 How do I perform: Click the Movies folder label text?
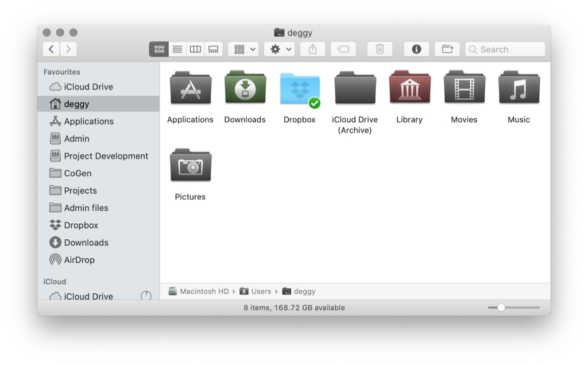(x=464, y=119)
